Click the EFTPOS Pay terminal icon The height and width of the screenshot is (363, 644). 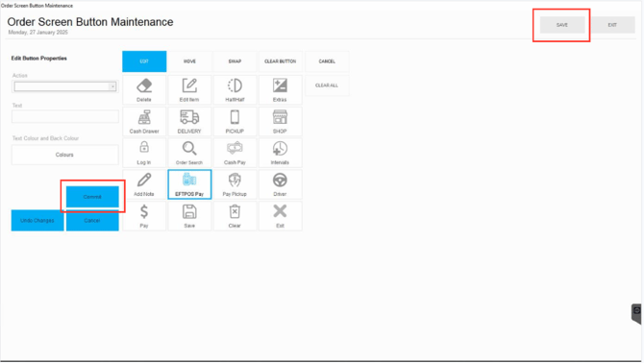click(x=189, y=184)
